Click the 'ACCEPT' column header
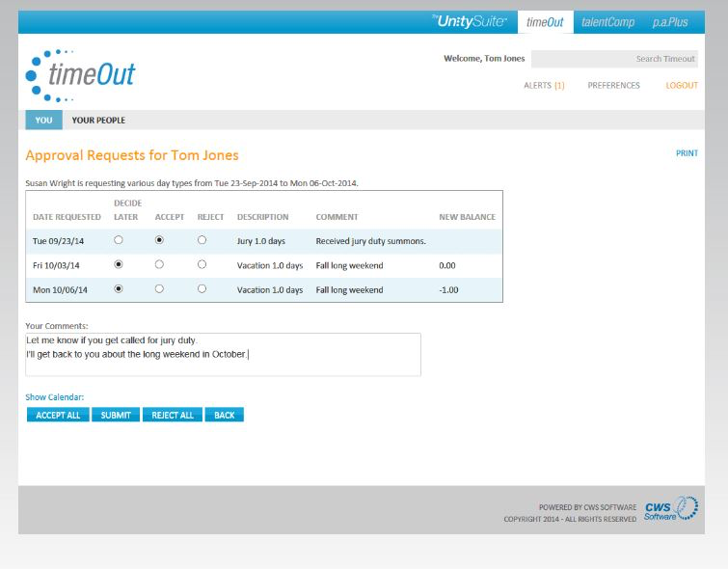Image resolution: width=728 pixels, height=569 pixels. pyautogui.click(x=170, y=217)
